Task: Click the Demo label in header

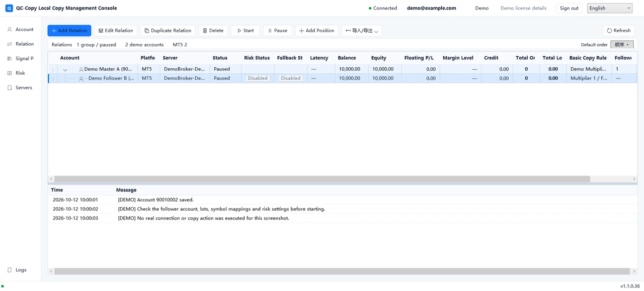Action: coord(482,8)
